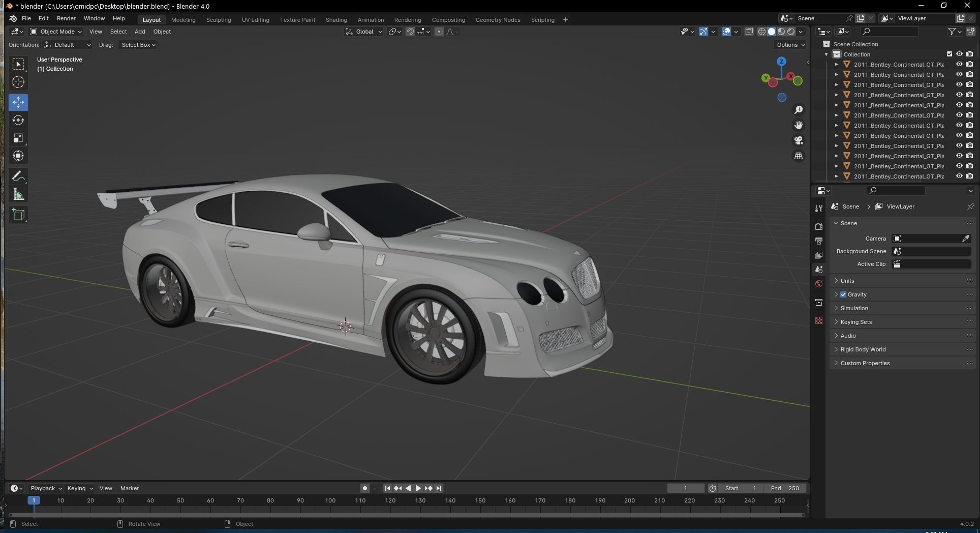The image size is (980, 533).
Task: Toggle proportional editing
Action: coord(439,32)
